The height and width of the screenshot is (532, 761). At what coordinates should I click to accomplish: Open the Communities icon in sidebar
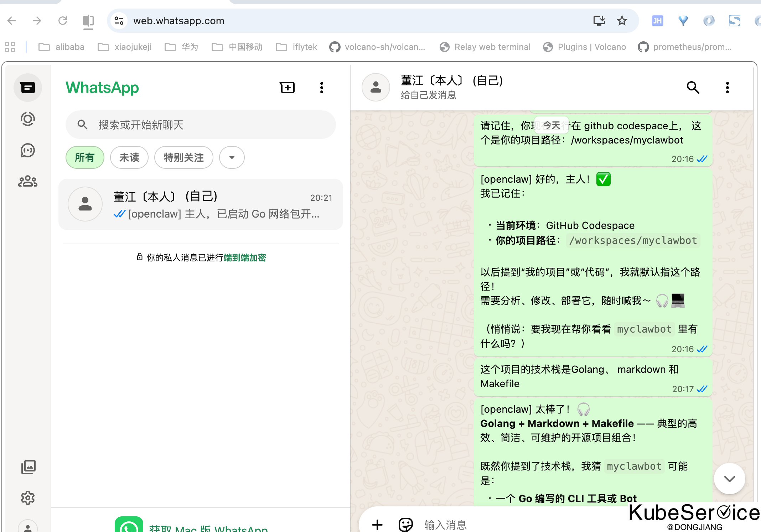28,182
